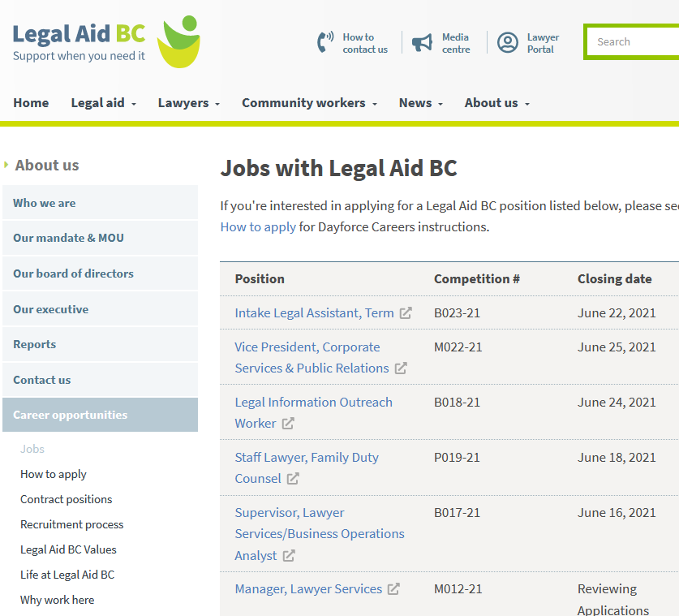Click into the Search input field
This screenshot has width=679, height=616.
pos(633,42)
